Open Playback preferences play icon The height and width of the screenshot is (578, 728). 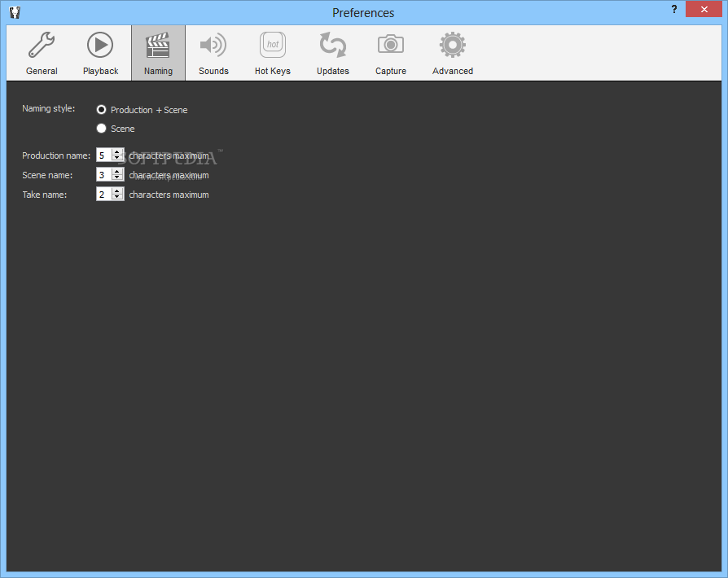pyautogui.click(x=100, y=45)
